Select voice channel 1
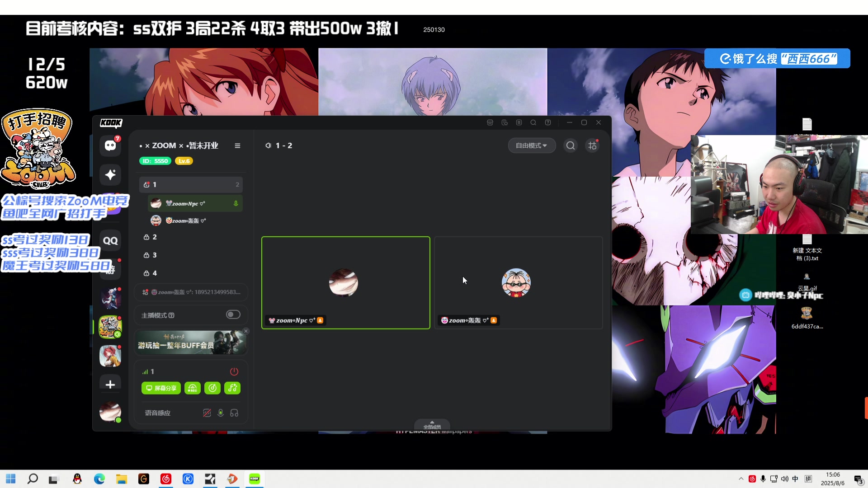Screen dimensions: 868x488 [191, 184]
